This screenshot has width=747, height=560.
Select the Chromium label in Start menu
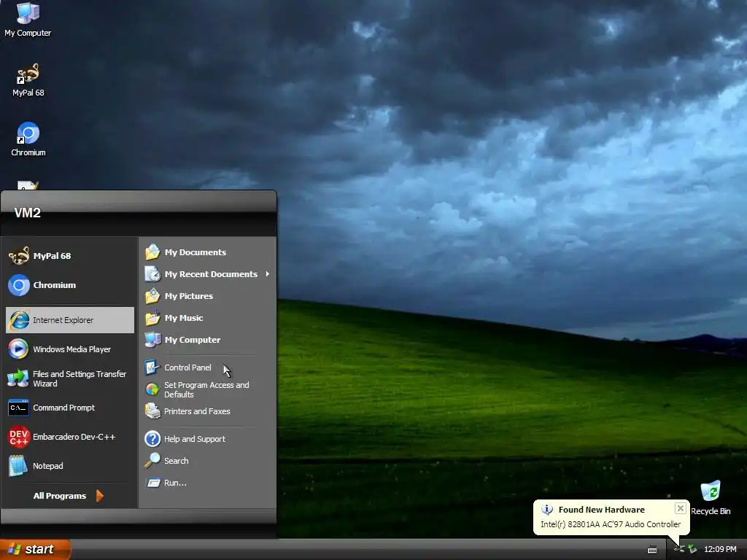(x=54, y=285)
